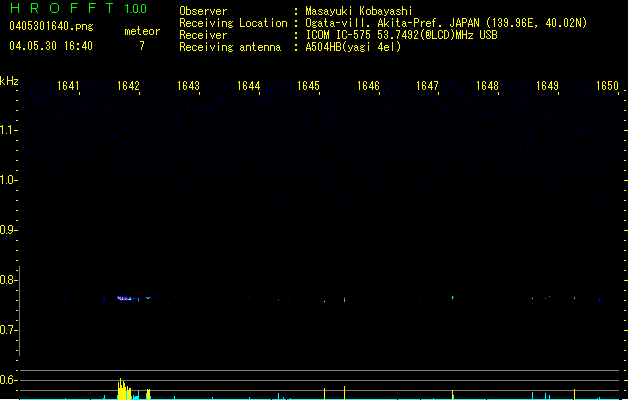Click the date stamp 04.05.30 16:40
This screenshot has height=400, width=629.
51,46
